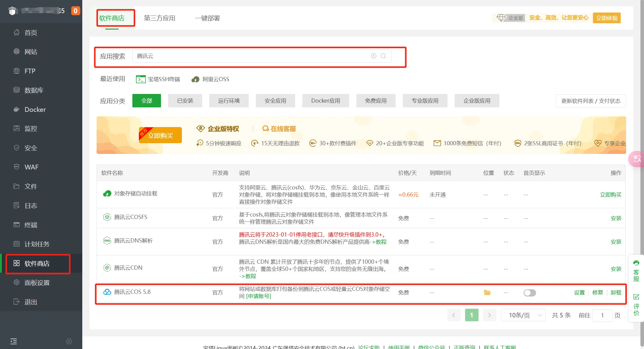Select the 全部 category filter
The image size is (644, 349).
click(x=147, y=101)
